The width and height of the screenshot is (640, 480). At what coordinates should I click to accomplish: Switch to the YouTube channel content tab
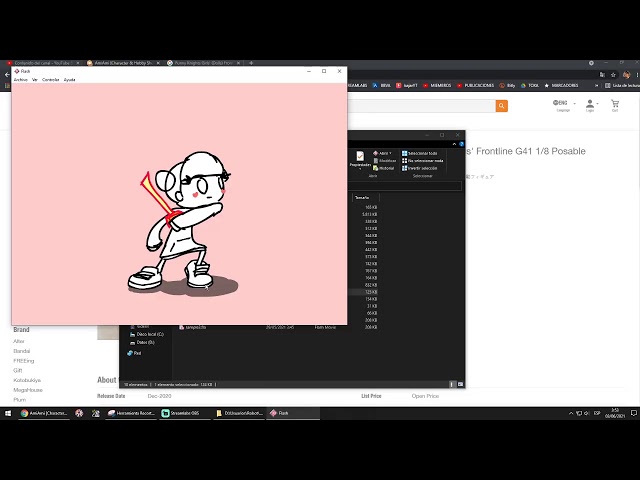click(x=41, y=63)
